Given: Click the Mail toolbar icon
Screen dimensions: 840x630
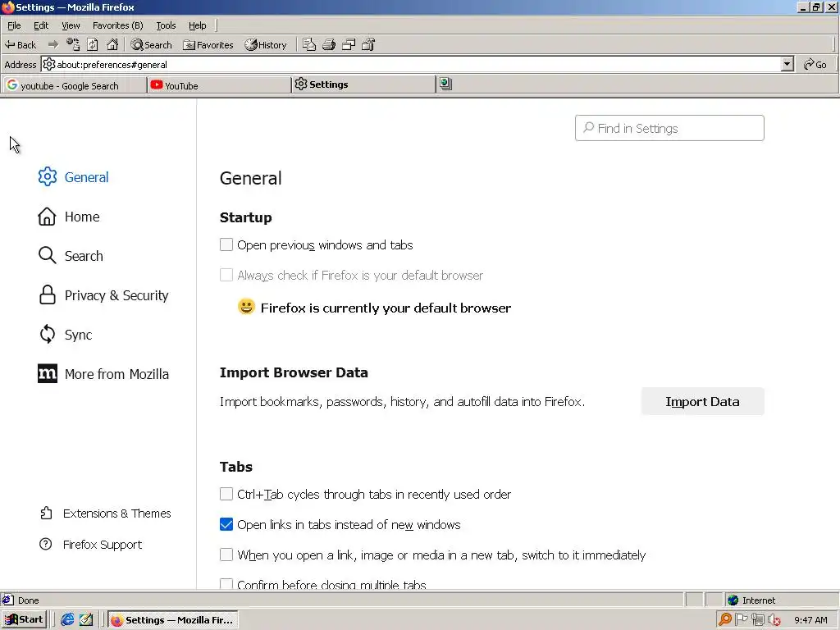Looking at the screenshot, I should point(309,44).
